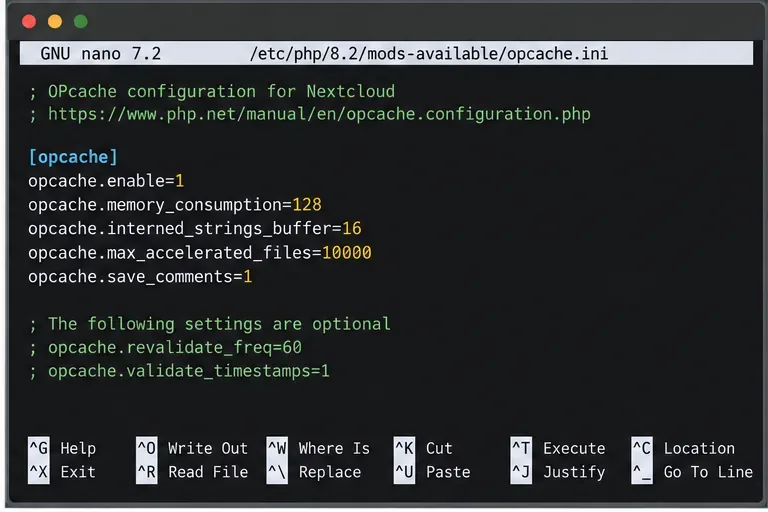This screenshot has width=768, height=512.
Task: Click the php.net opcache configuration URL
Action: [x=319, y=114]
